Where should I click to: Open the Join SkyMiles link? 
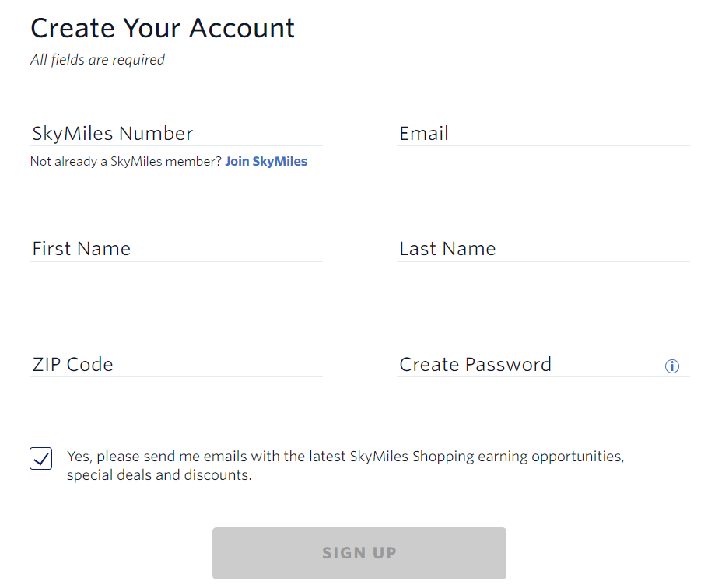pos(266,161)
